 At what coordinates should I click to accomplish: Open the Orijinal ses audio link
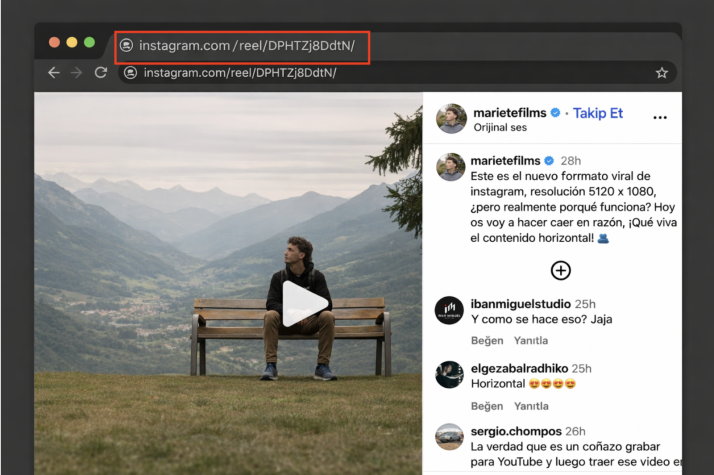pyautogui.click(x=500, y=128)
